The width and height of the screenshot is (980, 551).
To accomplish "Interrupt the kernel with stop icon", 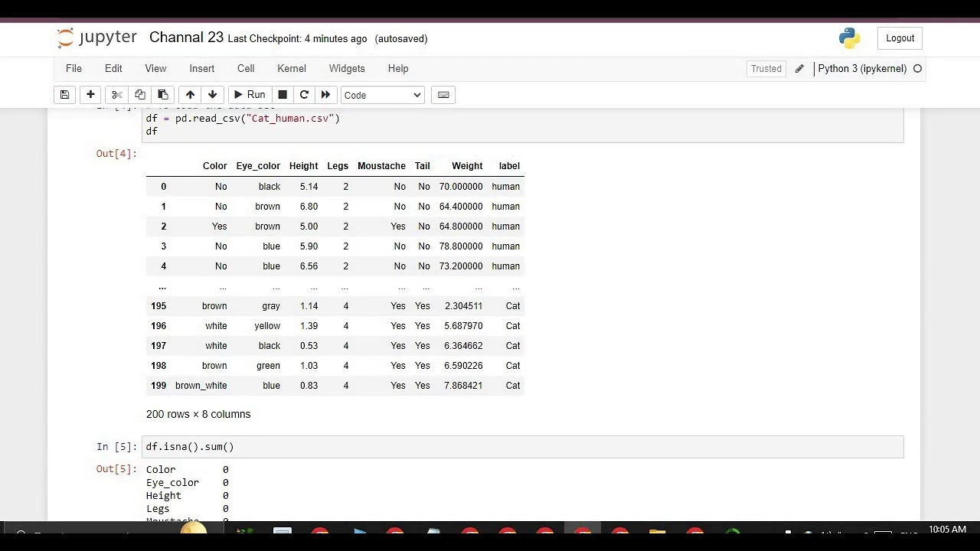I will [x=283, y=95].
